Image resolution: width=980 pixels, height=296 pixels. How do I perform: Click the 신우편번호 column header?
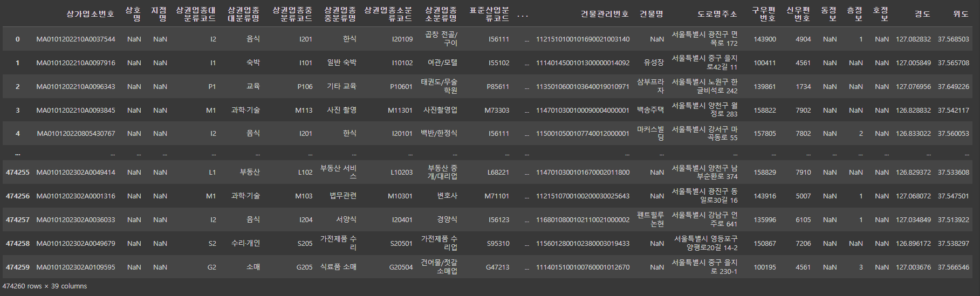798,14
